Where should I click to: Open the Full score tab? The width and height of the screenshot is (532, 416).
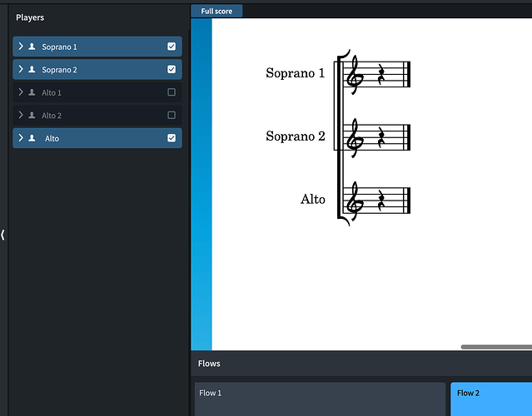(x=216, y=11)
